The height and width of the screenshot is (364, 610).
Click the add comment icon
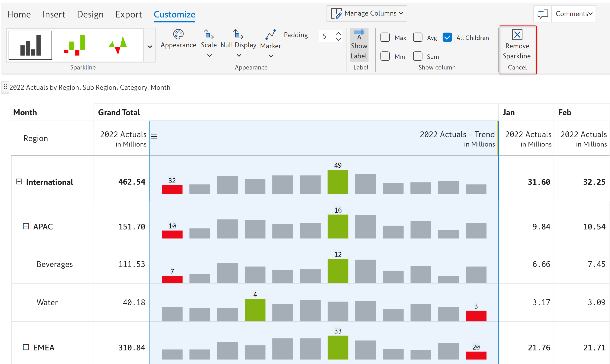(542, 14)
